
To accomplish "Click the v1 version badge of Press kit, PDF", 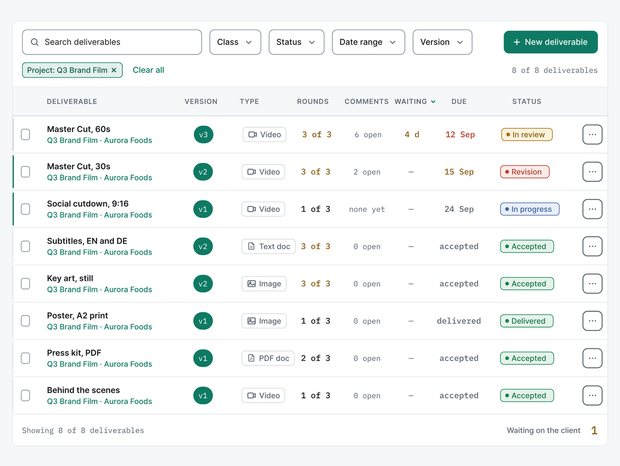I will pyautogui.click(x=203, y=358).
